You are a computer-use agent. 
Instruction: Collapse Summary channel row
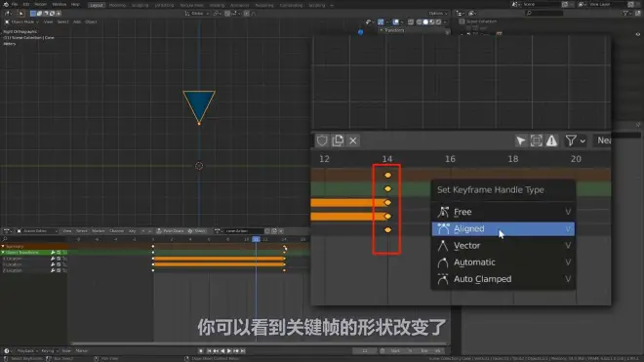(3, 246)
